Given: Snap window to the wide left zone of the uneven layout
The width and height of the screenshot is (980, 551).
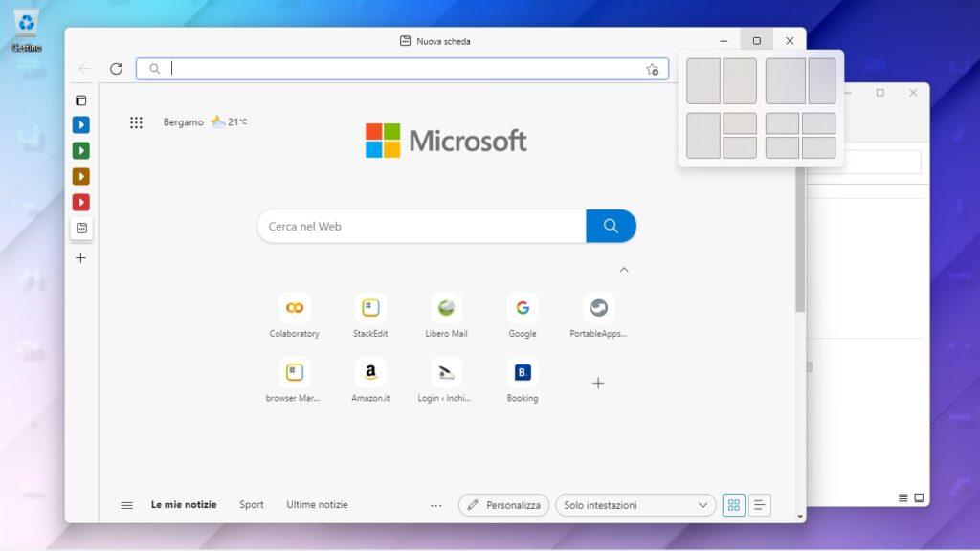Looking at the screenshot, I should click(786, 81).
